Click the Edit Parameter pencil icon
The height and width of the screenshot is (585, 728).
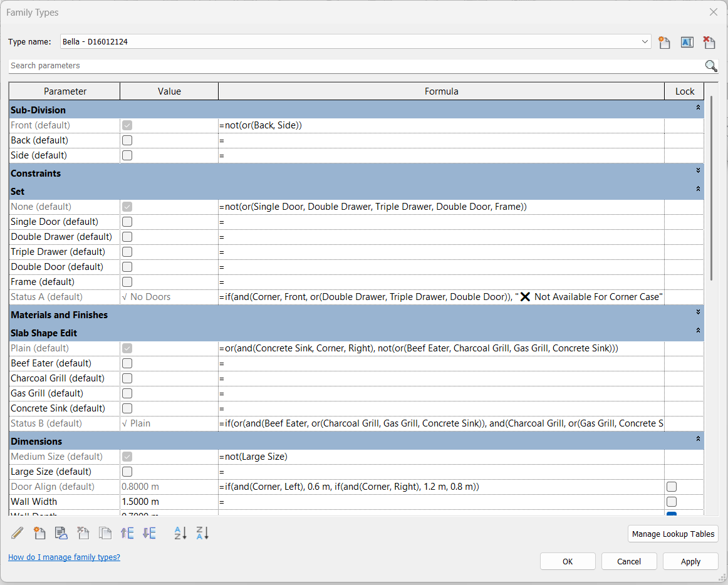coord(18,534)
